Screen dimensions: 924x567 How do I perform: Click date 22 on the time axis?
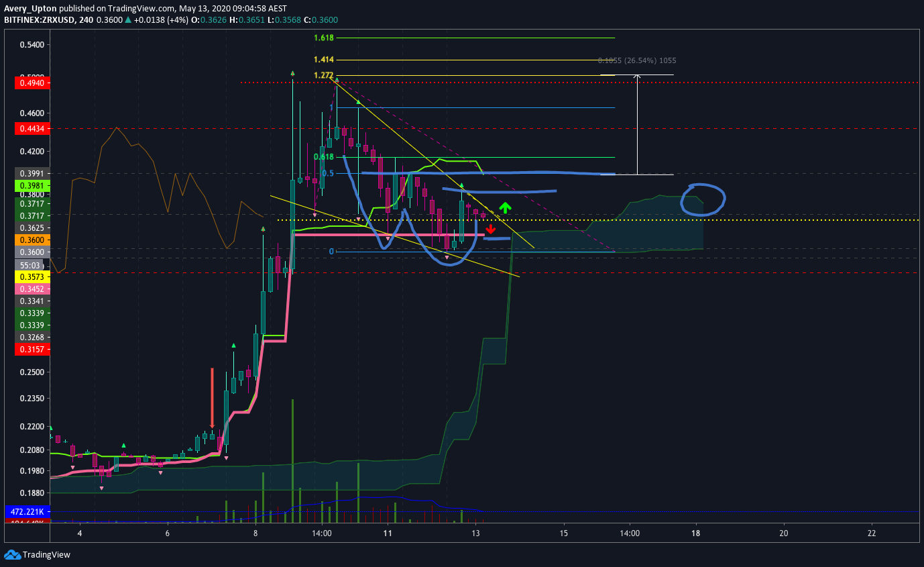[871, 533]
